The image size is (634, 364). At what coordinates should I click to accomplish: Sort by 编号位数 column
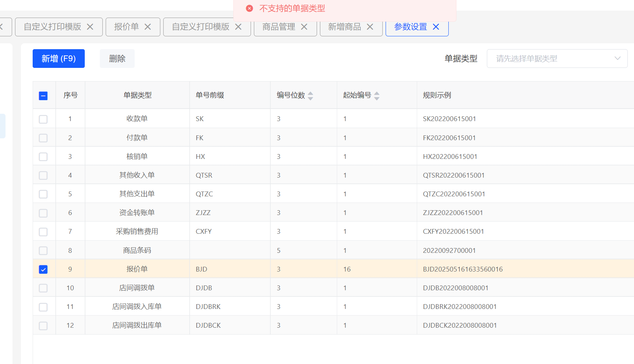(310, 96)
